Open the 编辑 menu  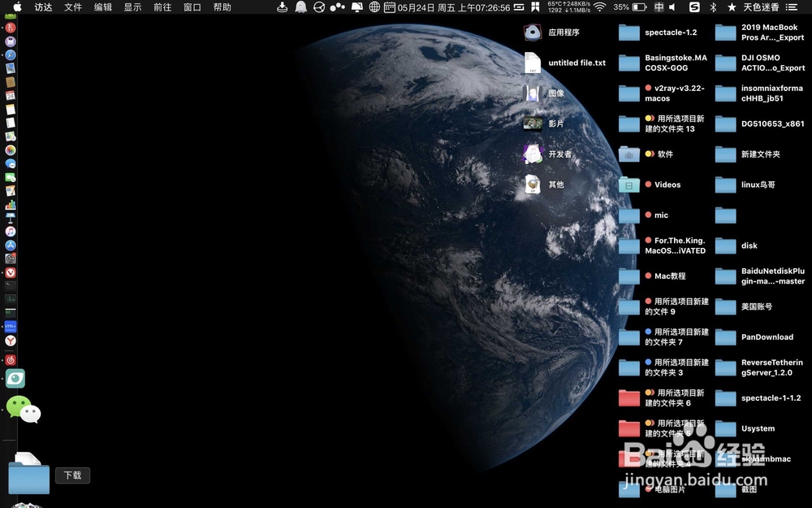tap(102, 7)
